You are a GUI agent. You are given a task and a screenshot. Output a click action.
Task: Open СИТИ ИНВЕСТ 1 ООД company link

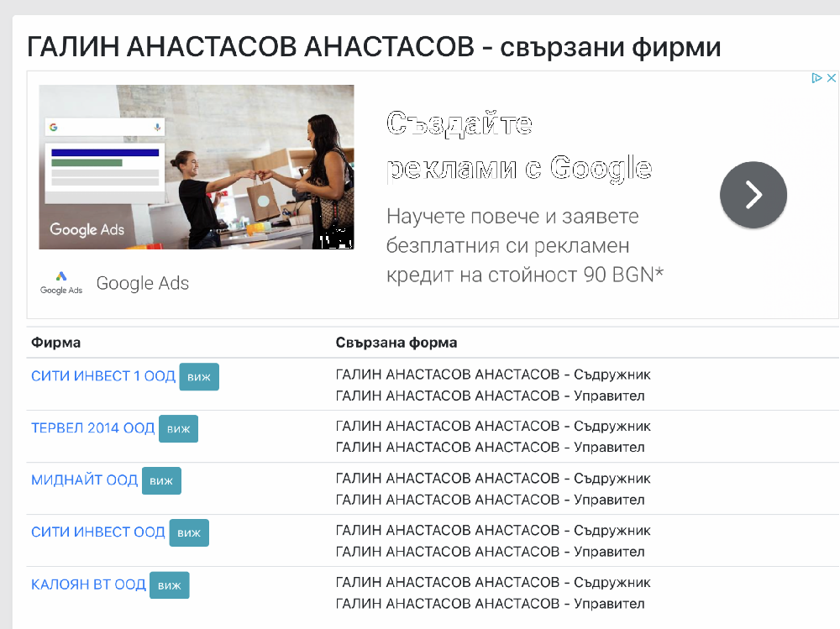click(102, 376)
